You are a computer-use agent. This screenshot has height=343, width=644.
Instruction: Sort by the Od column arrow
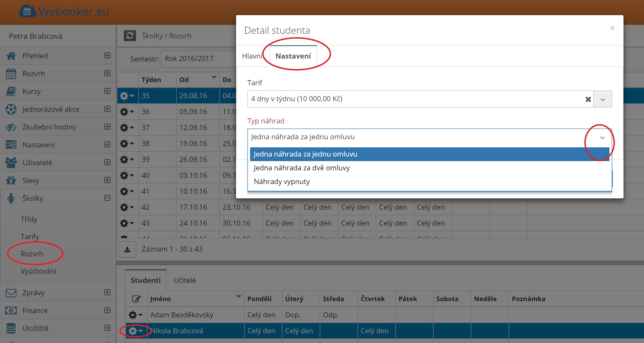214,77
